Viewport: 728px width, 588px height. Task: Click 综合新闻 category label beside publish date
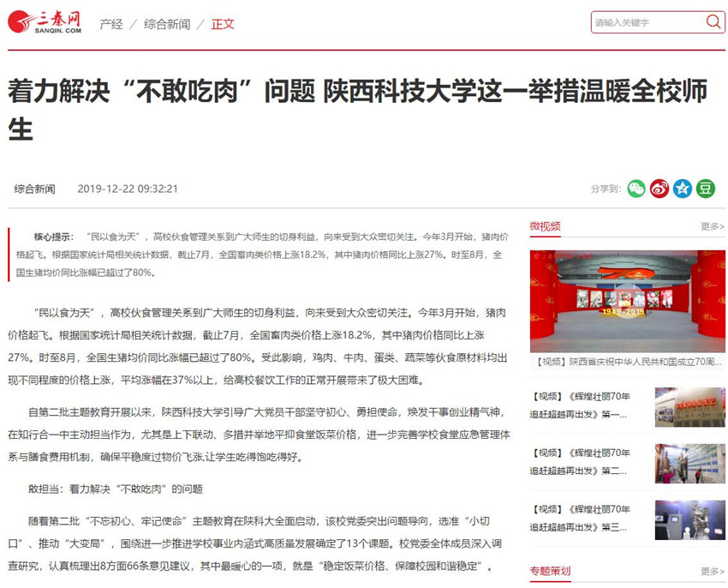(x=34, y=189)
